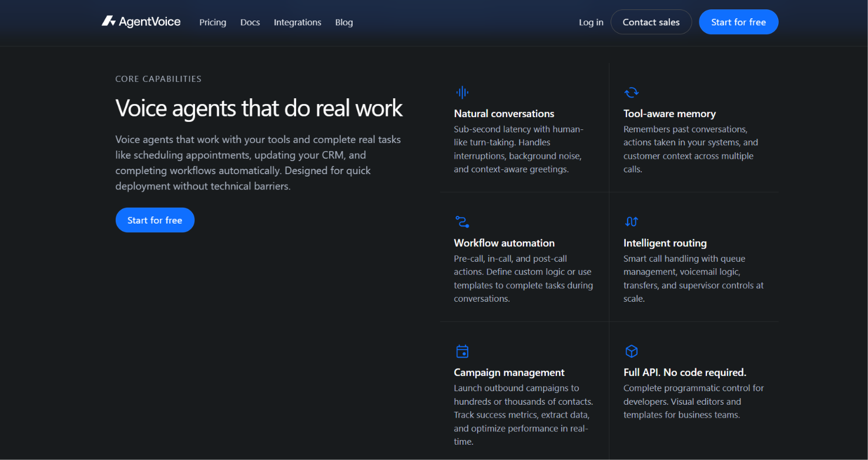Image resolution: width=868 pixels, height=460 pixels.
Task: Click the Full API cube icon
Action: [631, 351]
